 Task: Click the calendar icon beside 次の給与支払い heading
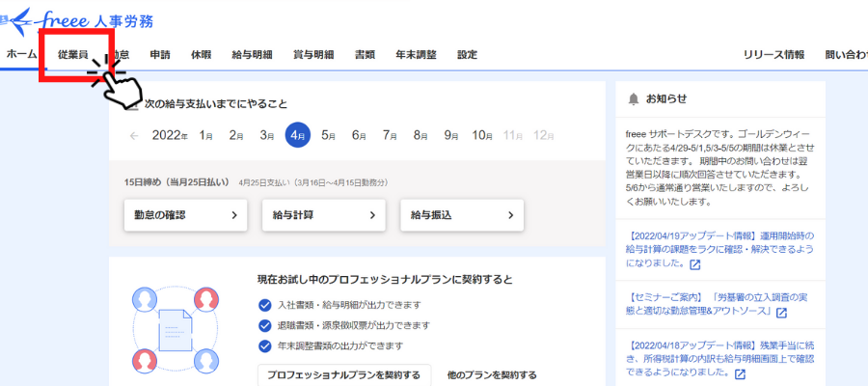click(x=131, y=103)
